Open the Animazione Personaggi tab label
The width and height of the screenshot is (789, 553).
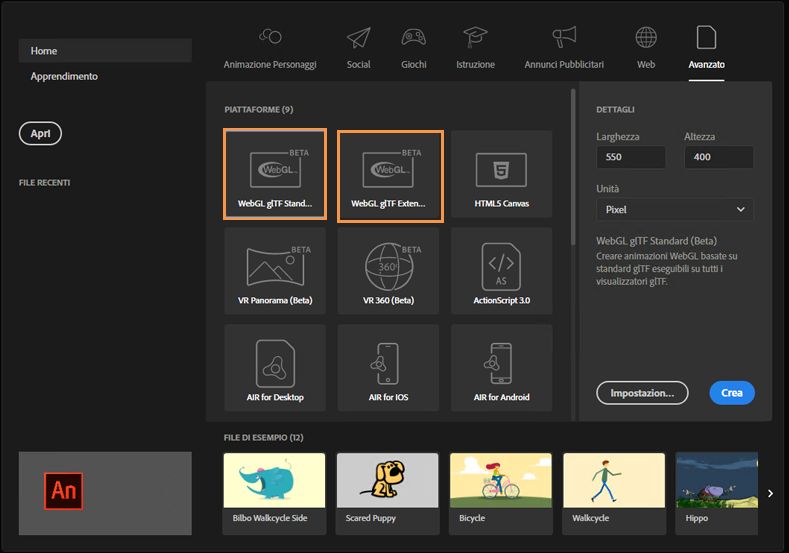click(x=270, y=64)
